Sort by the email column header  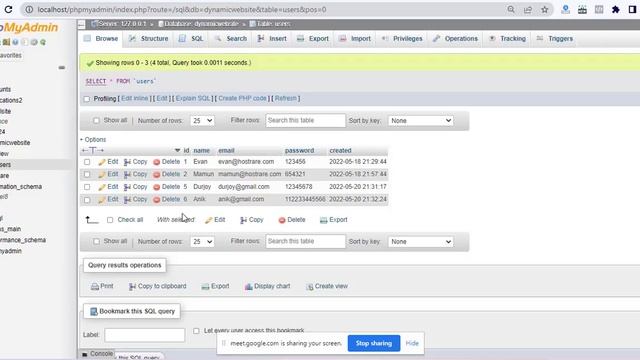pos(226,151)
